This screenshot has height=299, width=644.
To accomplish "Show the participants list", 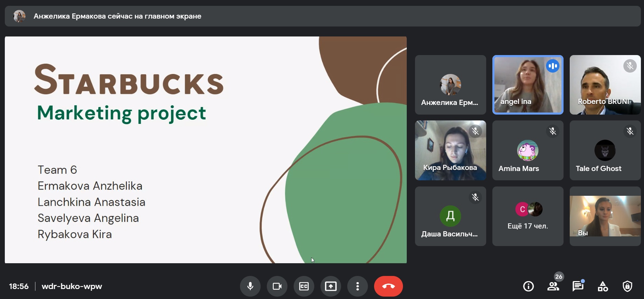I will click(x=553, y=286).
